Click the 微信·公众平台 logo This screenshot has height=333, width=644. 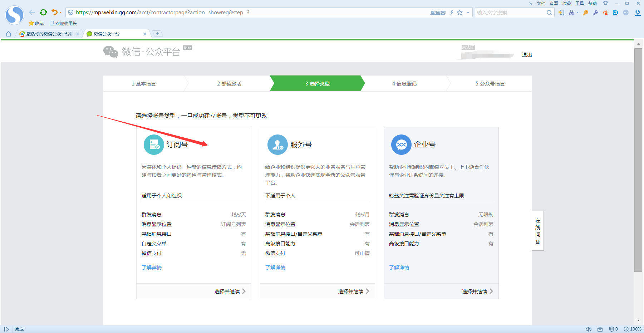[x=142, y=52]
